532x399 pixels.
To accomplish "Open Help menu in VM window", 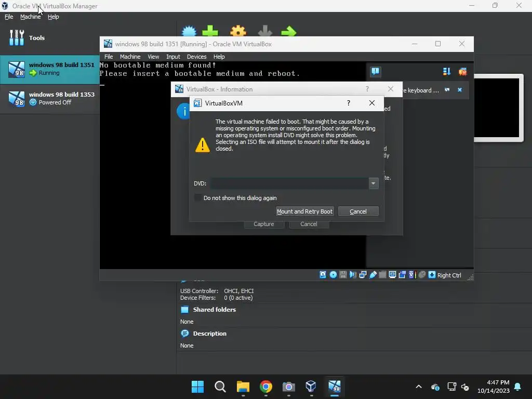I will point(219,57).
